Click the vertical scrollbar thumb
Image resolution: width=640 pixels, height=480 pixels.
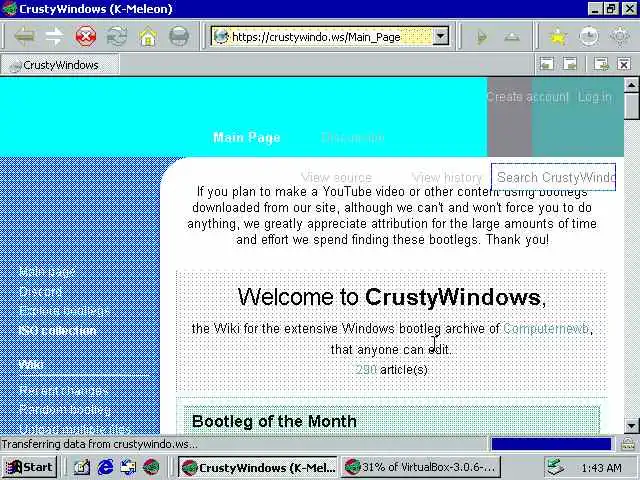631,106
